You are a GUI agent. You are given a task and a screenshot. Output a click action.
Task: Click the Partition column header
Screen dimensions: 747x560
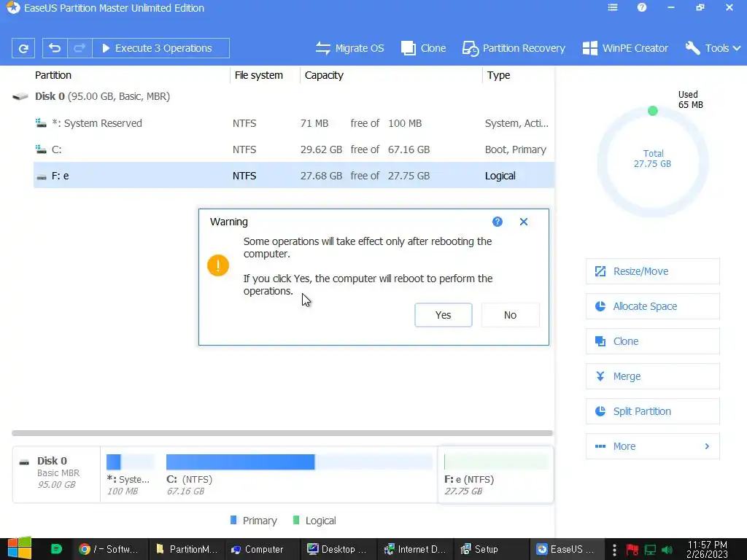pos(53,75)
